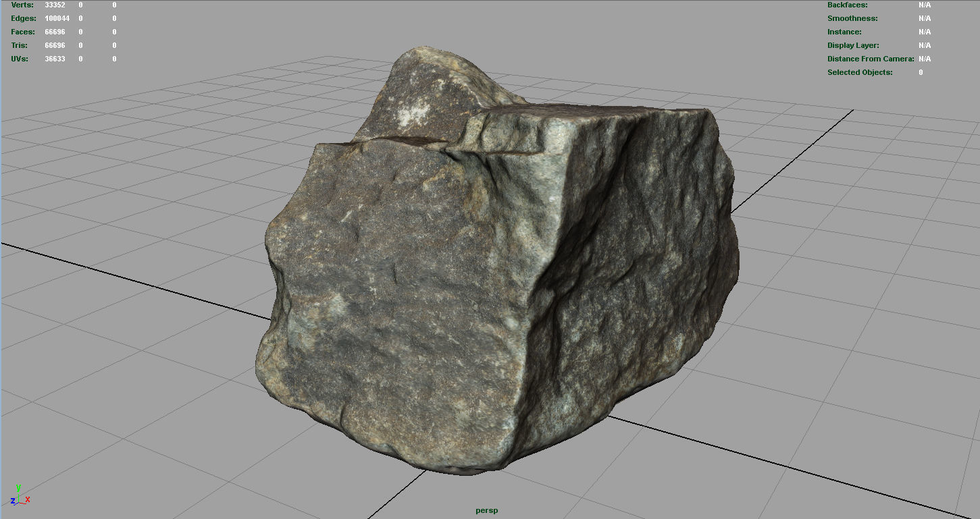Click the N/A value beside Distance From Camera
The height and width of the screenshot is (519, 980).
[925, 59]
